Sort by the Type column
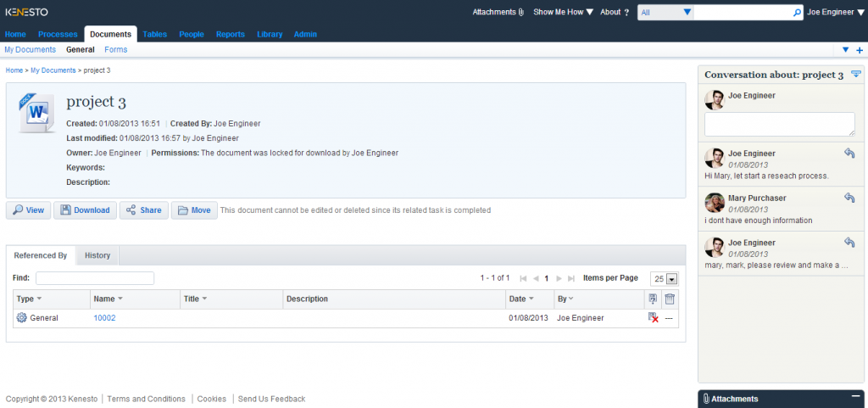 point(30,299)
